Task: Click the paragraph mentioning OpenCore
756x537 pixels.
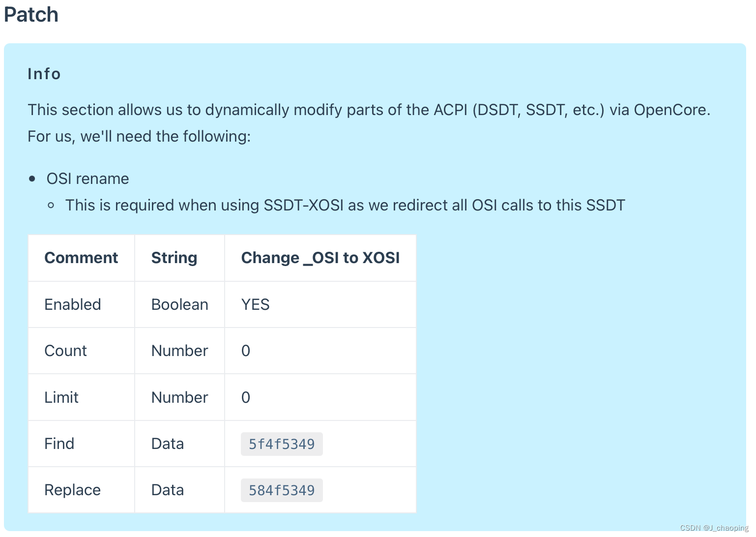Action: pos(369,123)
